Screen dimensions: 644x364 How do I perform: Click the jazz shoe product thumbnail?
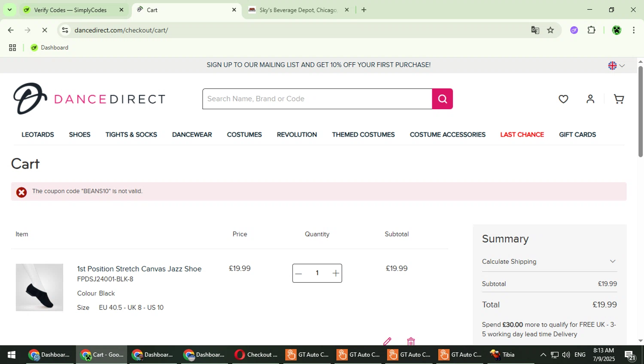click(39, 288)
